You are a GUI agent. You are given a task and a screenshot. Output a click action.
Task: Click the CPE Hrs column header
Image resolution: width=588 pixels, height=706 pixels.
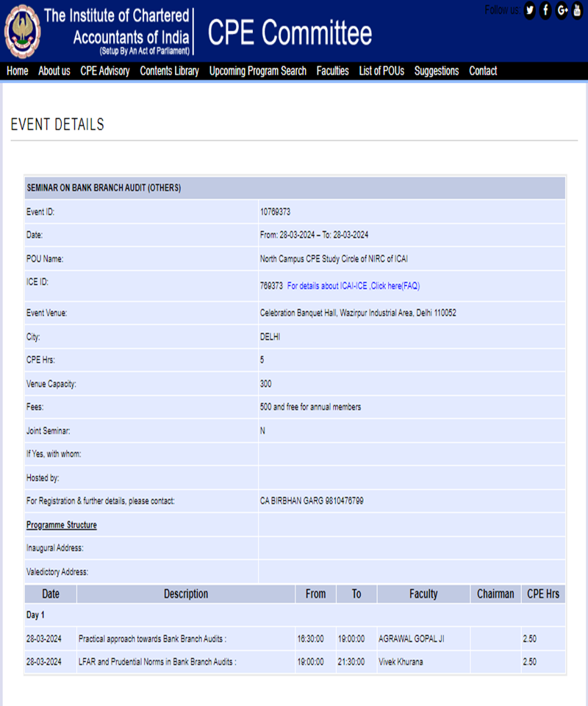[543, 594]
